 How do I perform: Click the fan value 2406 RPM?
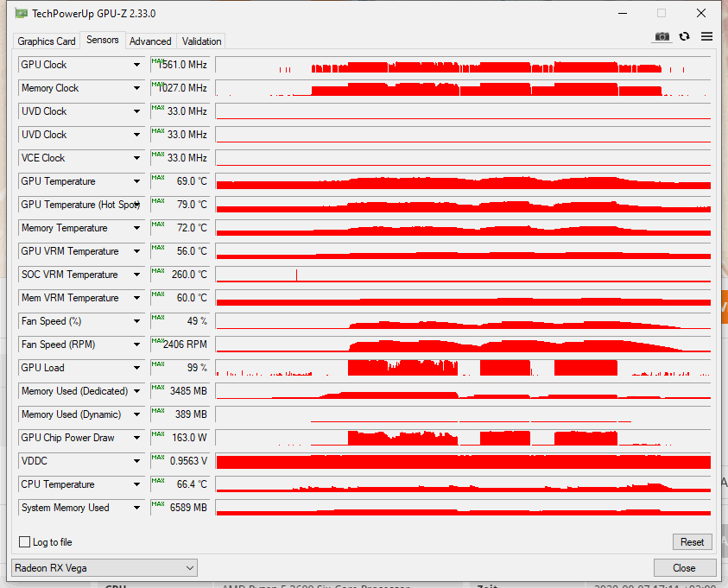tap(180, 345)
